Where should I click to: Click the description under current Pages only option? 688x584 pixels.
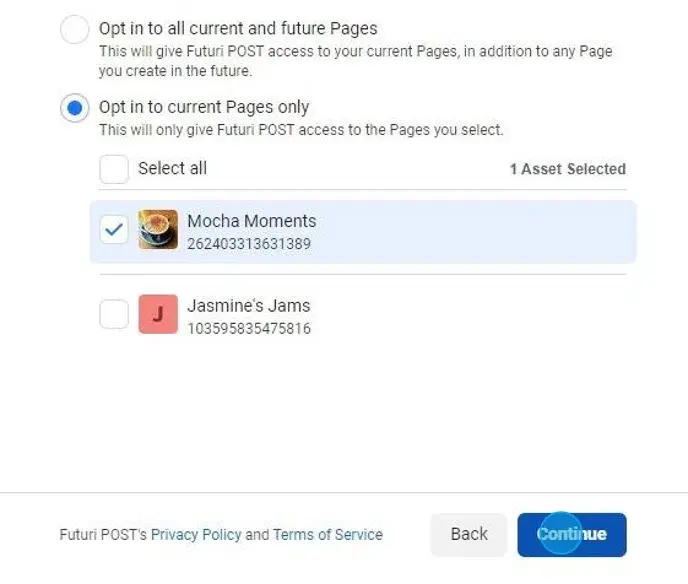click(x=300, y=130)
